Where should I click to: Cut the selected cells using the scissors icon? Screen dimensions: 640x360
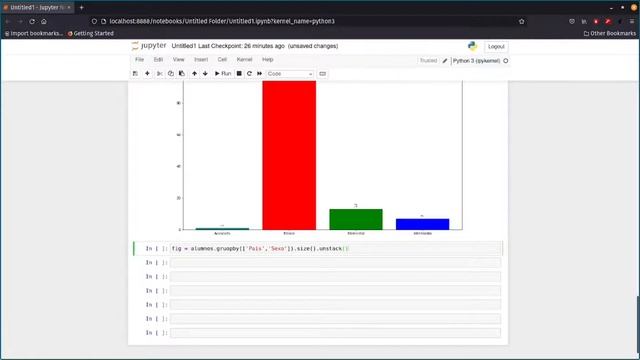tap(160, 73)
